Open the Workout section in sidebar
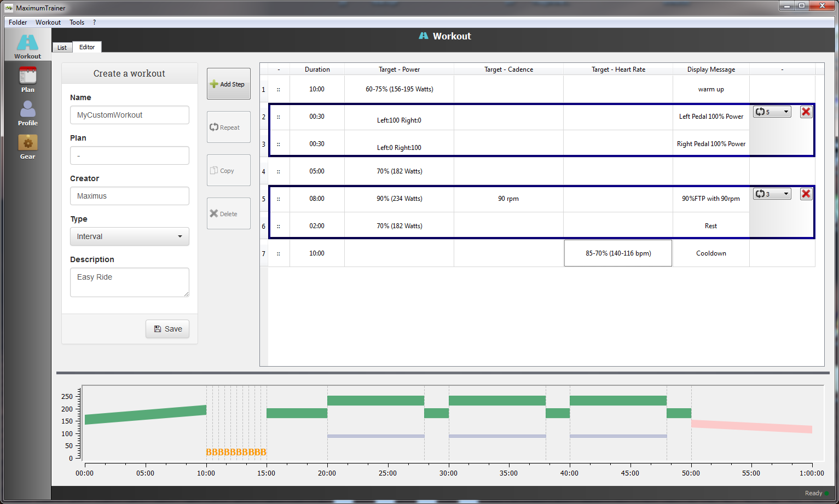 click(27, 46)
